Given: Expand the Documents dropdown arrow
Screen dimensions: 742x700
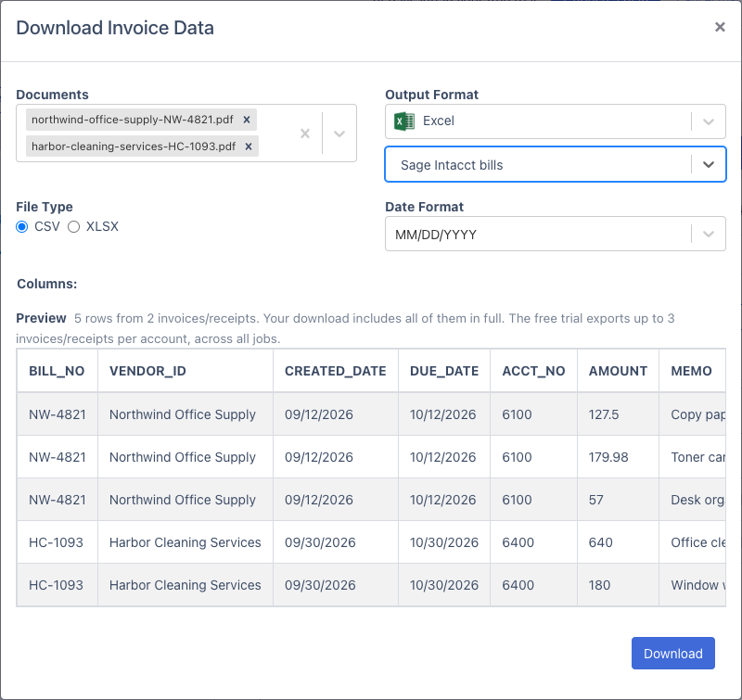Looking at the screenshot, I should click(x=339, y=134).
